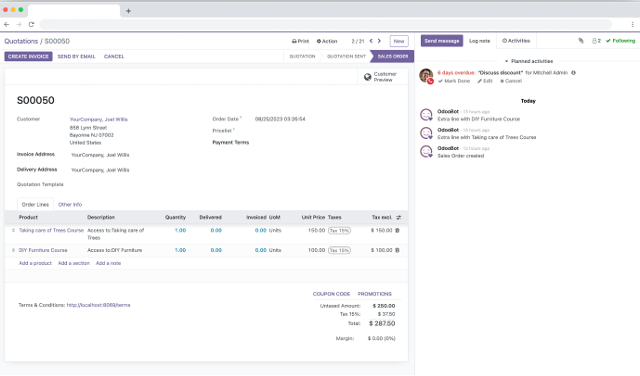The width and height of the screenshot is (640, 376).
Task: Open the Print dropdown menu
Action: coord(300,41)
